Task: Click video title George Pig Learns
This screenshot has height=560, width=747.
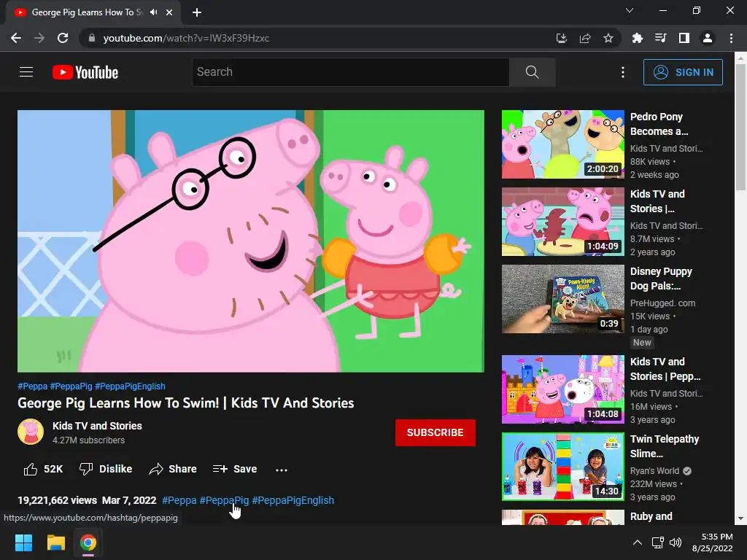Action: coord(186,402)
